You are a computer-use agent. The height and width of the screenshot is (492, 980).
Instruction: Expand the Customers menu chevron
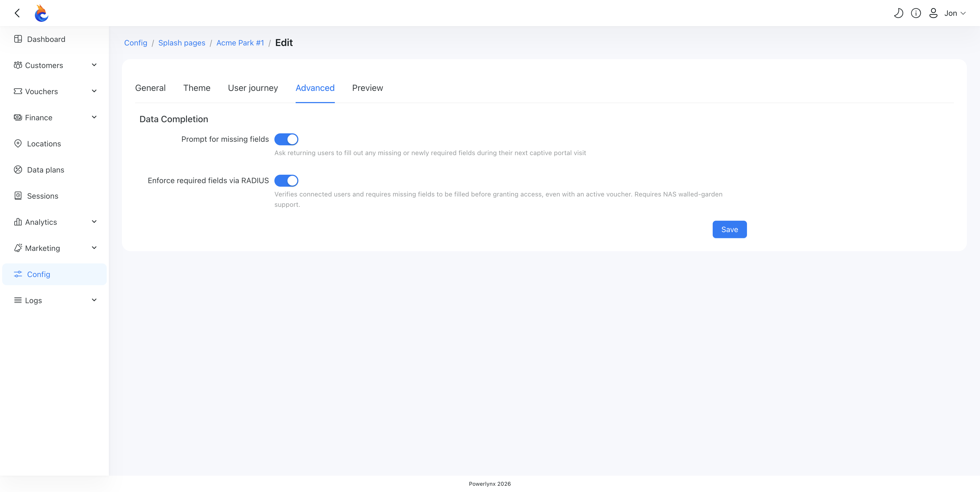[94, 65]
